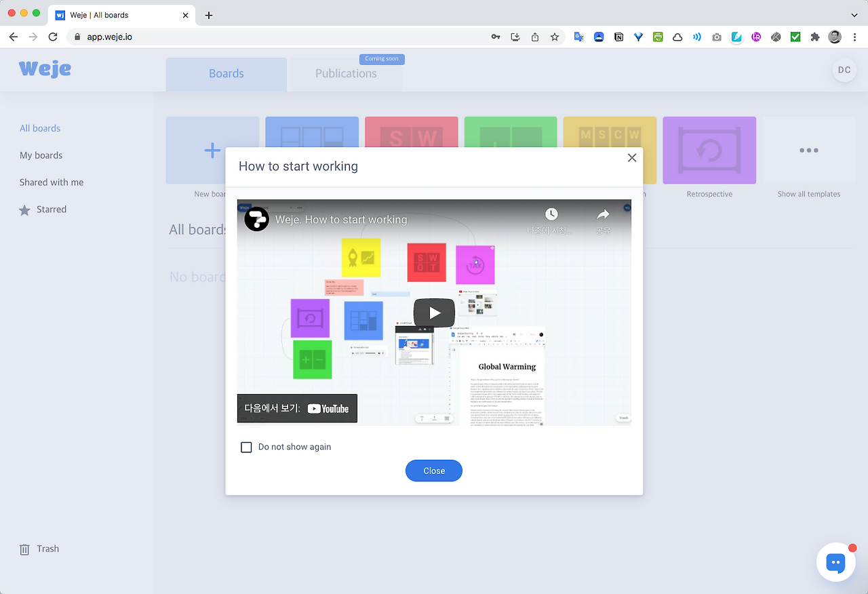This screenshot has width=868, height=594.
Task: Click the install app icon in address bar
Action: pos(515,37)
